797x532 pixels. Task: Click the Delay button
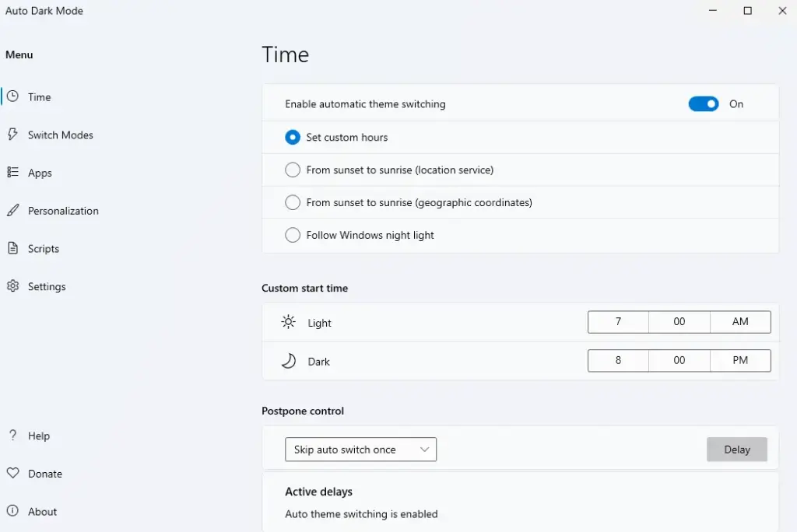point(736,450)
